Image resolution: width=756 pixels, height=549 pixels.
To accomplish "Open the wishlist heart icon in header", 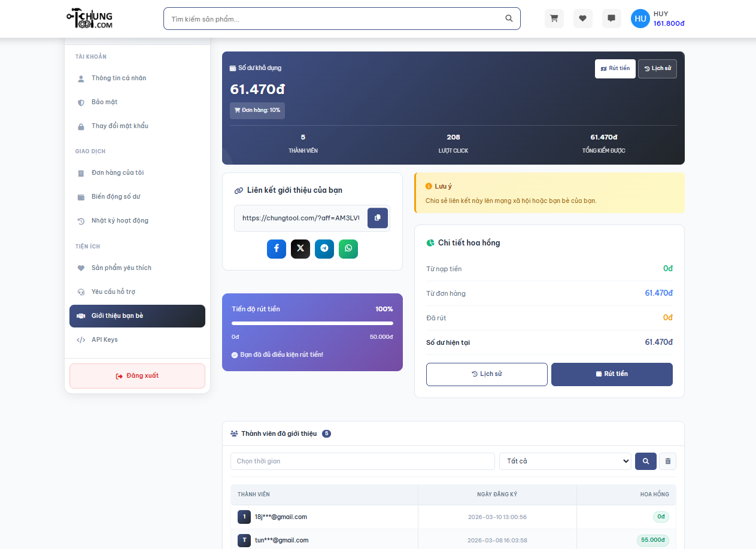I will [x=582, y=19].
